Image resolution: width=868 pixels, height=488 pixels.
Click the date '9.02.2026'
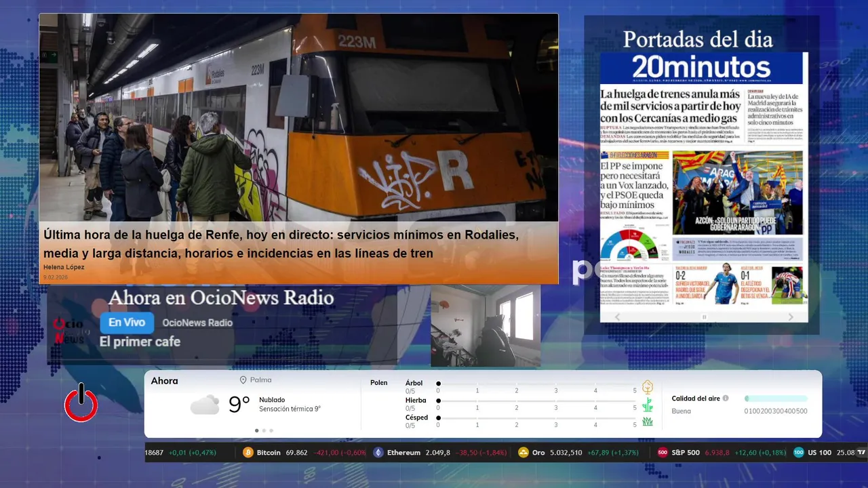point(56,277)
